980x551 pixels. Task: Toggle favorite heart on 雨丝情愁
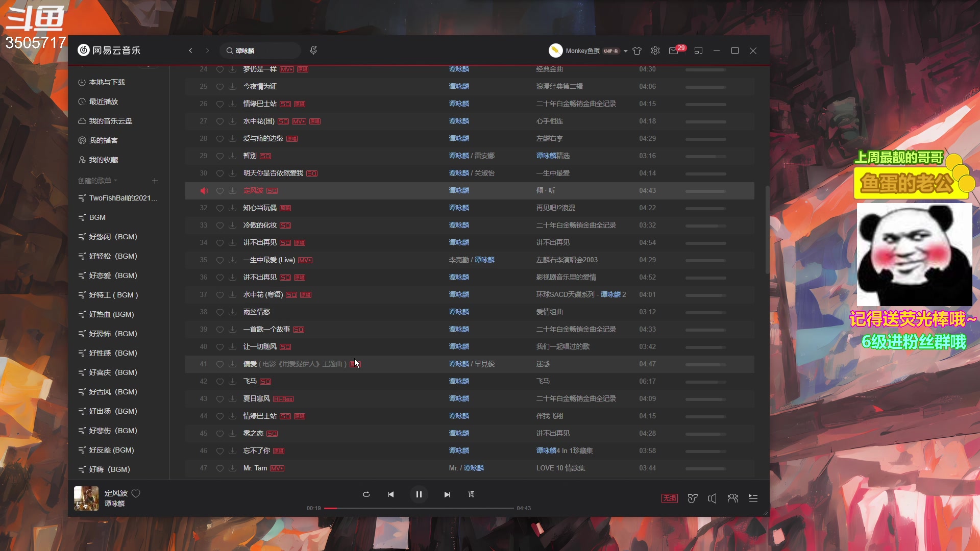(x=220, y=312)
